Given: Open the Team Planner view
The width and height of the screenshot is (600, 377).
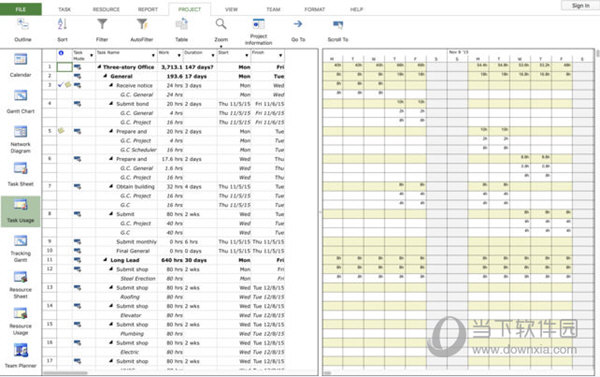Looking at the screenshot, I should pyautogui.click(x=21, y=356).
